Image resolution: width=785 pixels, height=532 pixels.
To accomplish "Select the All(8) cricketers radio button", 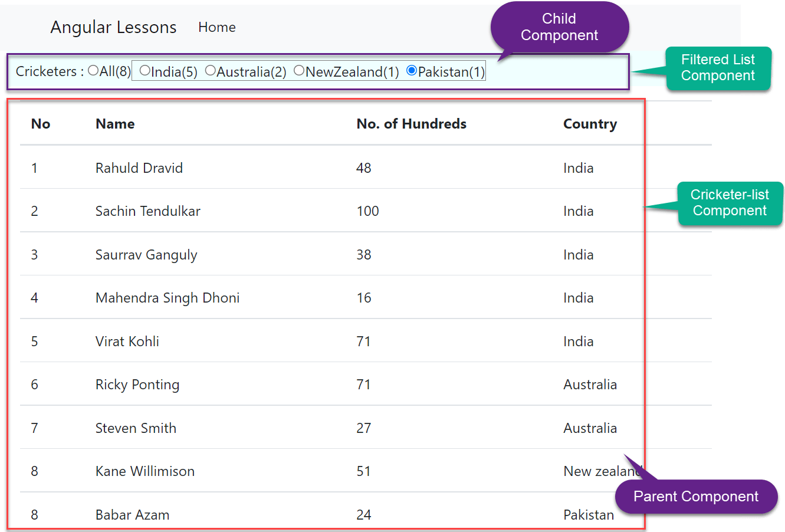I will coord(93,70).
